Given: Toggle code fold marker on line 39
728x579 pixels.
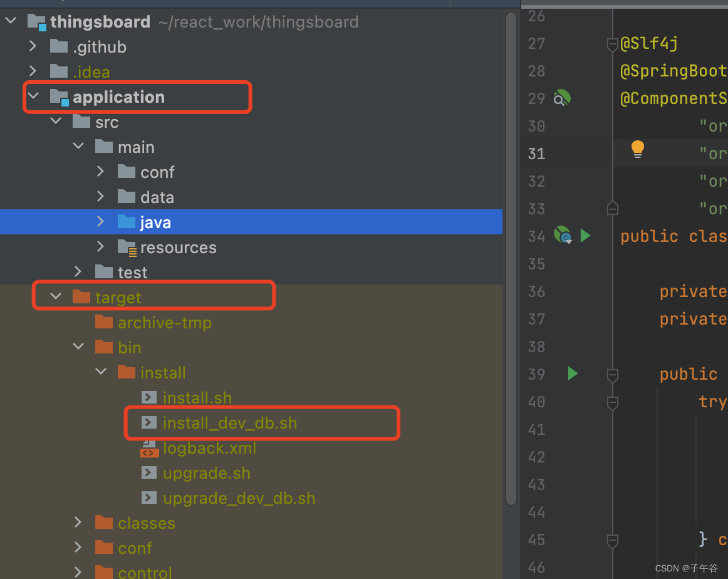Looking at the screenshot, I should click(x=612, y=375).
